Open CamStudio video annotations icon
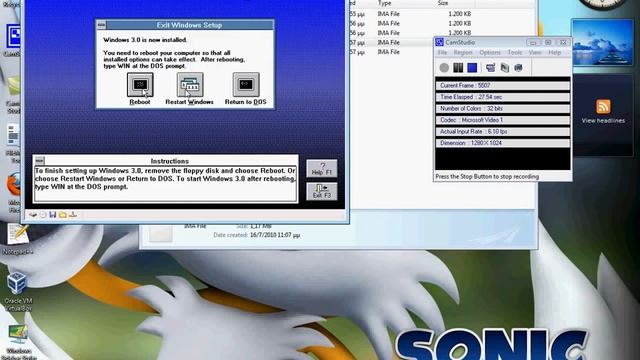Screen dimensions: 640x360 (518, 68)
